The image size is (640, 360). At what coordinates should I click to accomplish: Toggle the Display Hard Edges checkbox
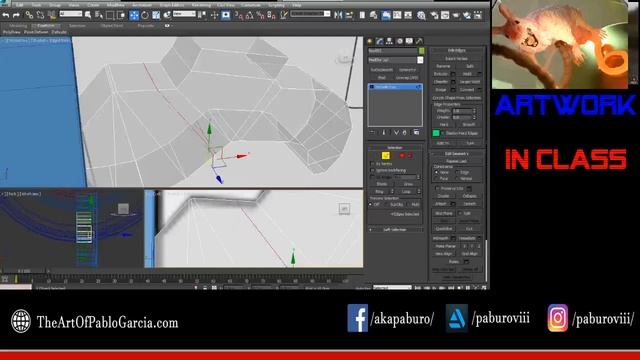443,133
